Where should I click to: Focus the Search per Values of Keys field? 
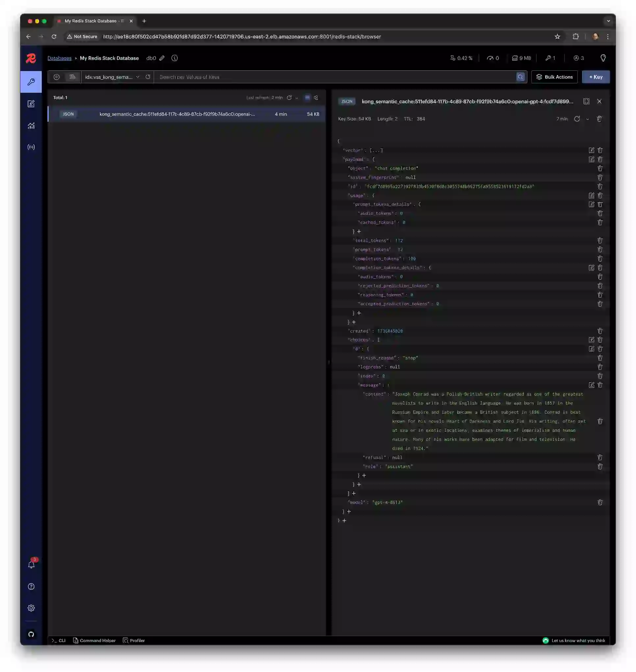(x=335, y=77)
